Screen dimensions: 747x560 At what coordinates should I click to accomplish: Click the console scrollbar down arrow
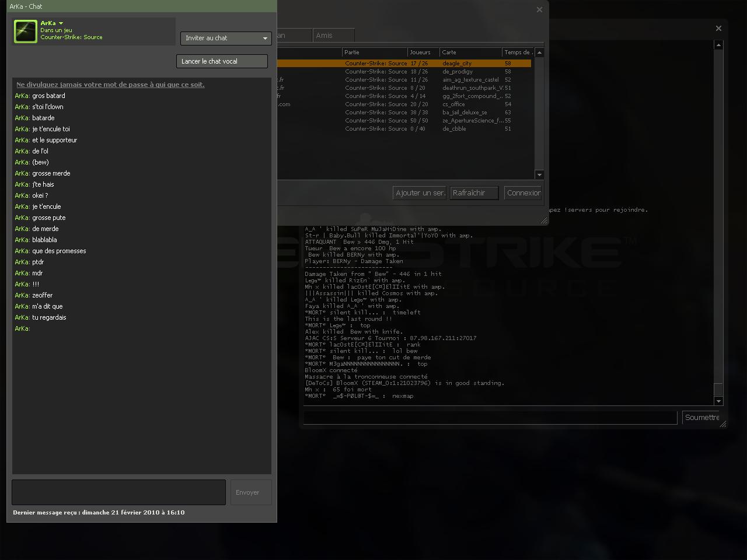tap(718, 401)
